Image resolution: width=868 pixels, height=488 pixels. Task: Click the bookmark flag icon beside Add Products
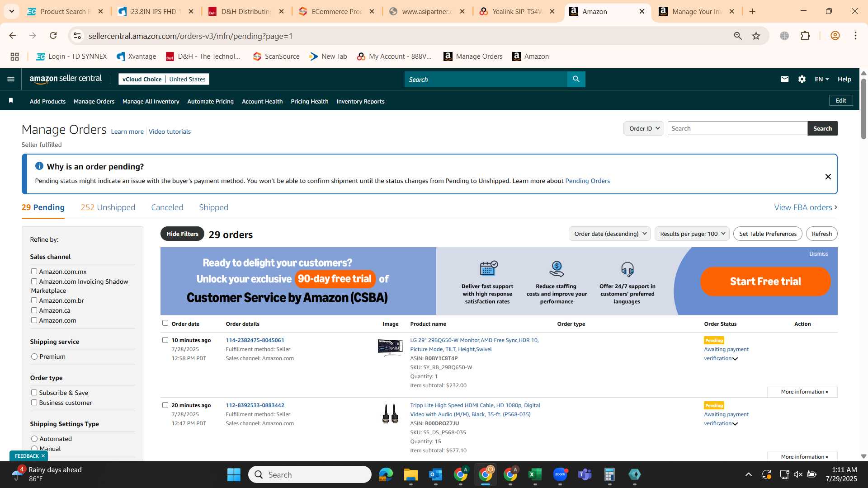[11, 100]
